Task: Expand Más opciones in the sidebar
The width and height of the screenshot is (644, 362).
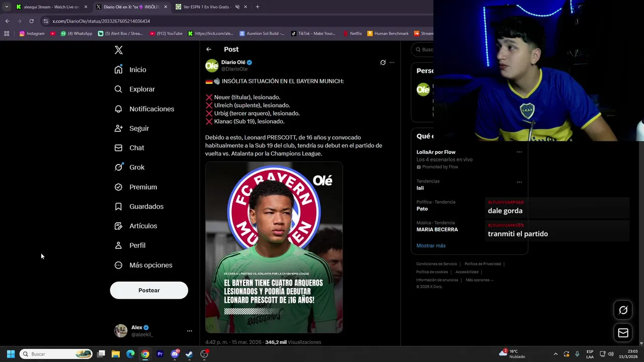Action: 143,265
